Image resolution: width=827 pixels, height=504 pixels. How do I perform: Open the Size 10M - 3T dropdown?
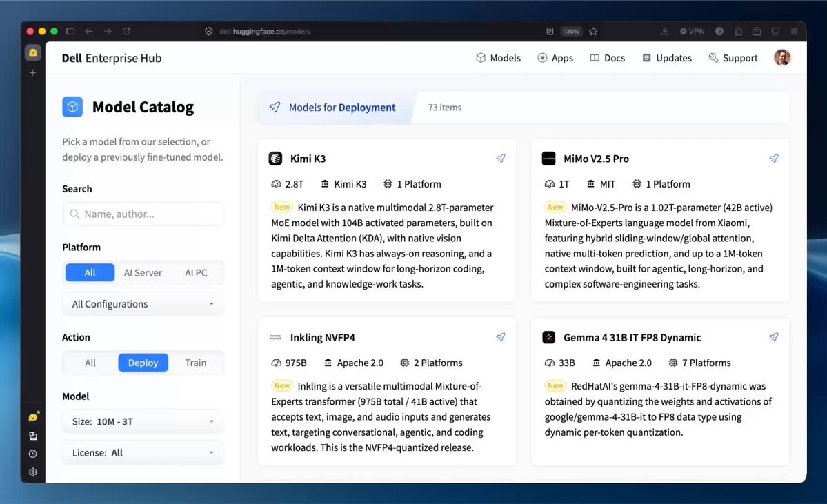tap(143, 421)
